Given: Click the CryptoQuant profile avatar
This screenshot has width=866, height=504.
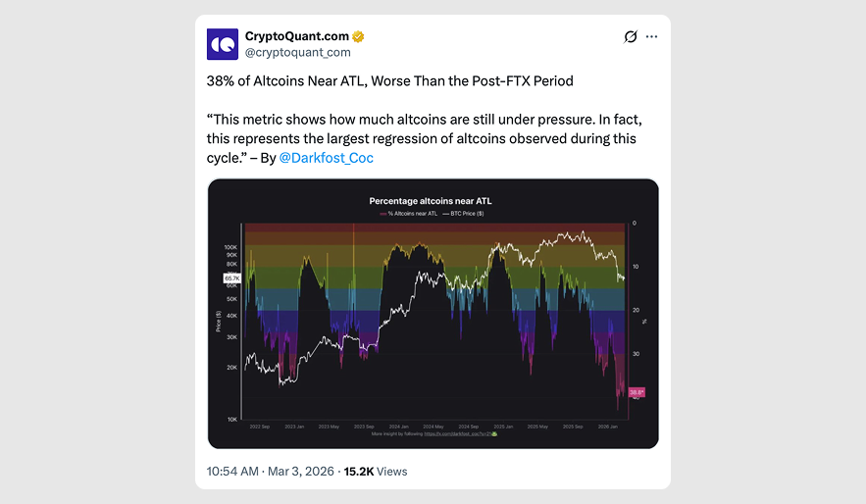Looking at the screenshot, I should pos(223,44).
